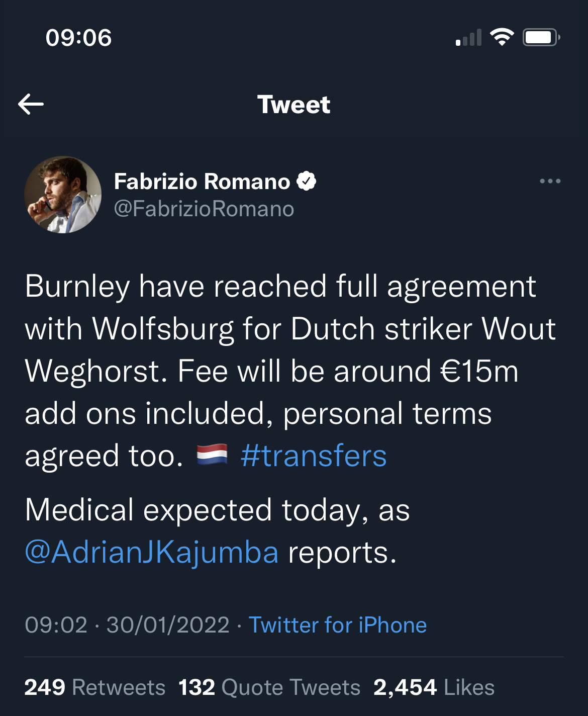Show the 132 Quote Tweets
588x716 pixels.
pyautogui.click(x=269, y=687)
